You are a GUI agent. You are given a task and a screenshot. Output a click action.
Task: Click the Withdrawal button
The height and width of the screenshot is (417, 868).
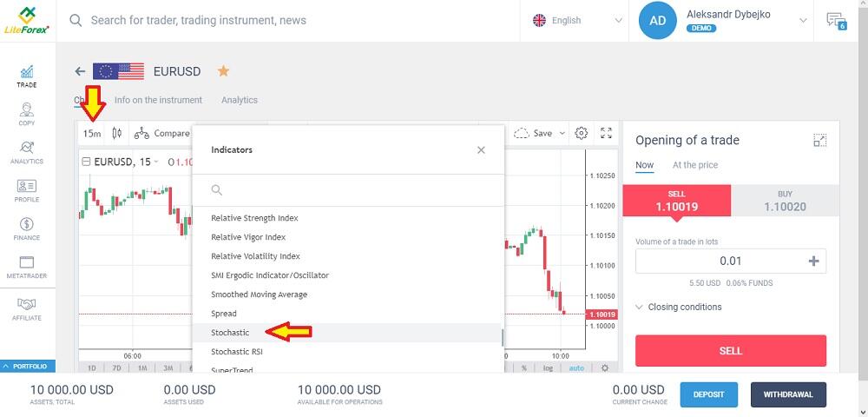(788, 394)
